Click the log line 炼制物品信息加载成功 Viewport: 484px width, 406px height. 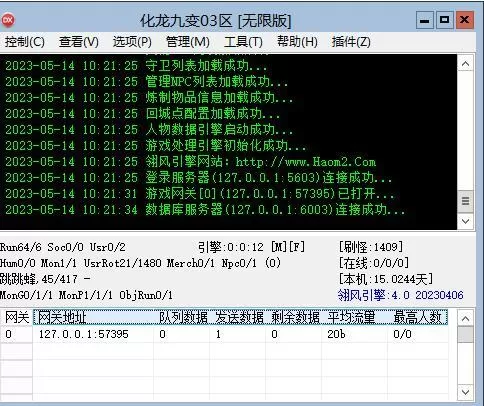pyautogui.click(x=149, y=98)
